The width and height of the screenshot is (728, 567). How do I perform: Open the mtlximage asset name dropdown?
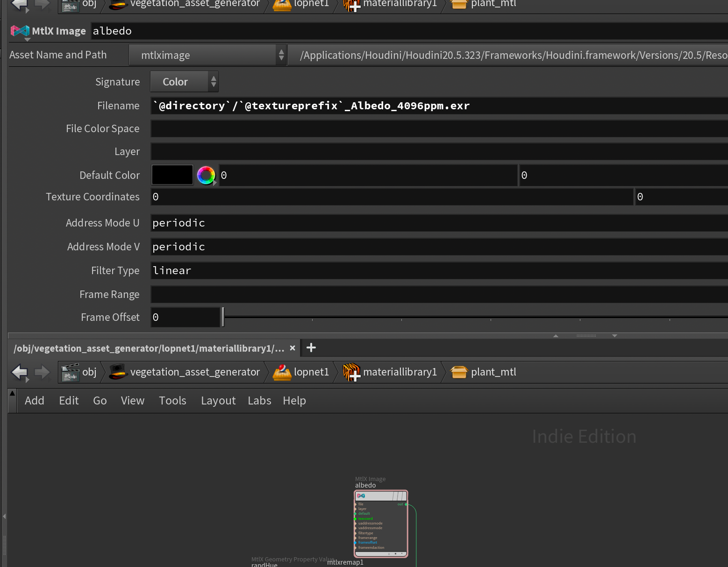pos(207,55)
